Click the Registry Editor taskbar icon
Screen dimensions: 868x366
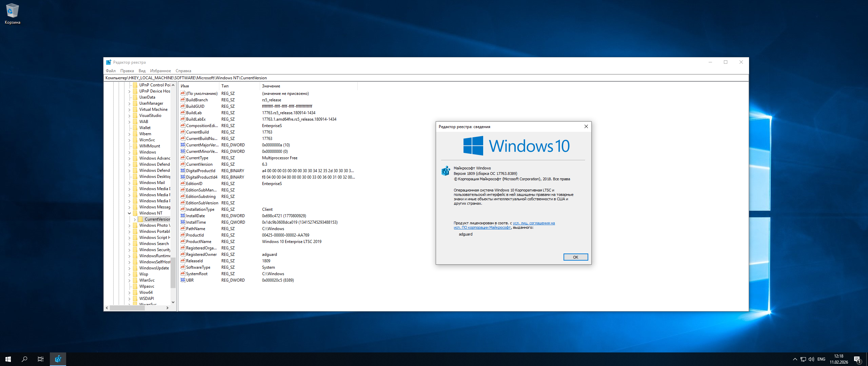(58, 359)
